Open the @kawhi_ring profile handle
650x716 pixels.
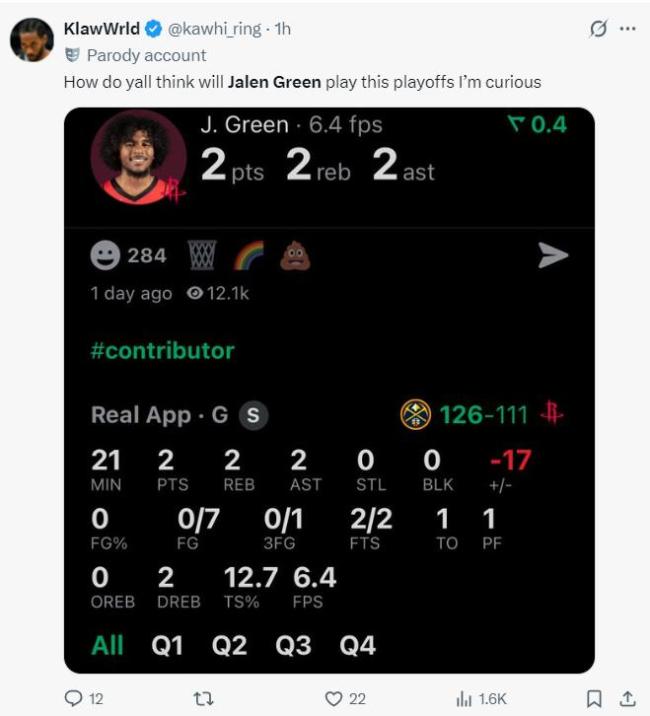pyautogui.click(x=215, y=29)
